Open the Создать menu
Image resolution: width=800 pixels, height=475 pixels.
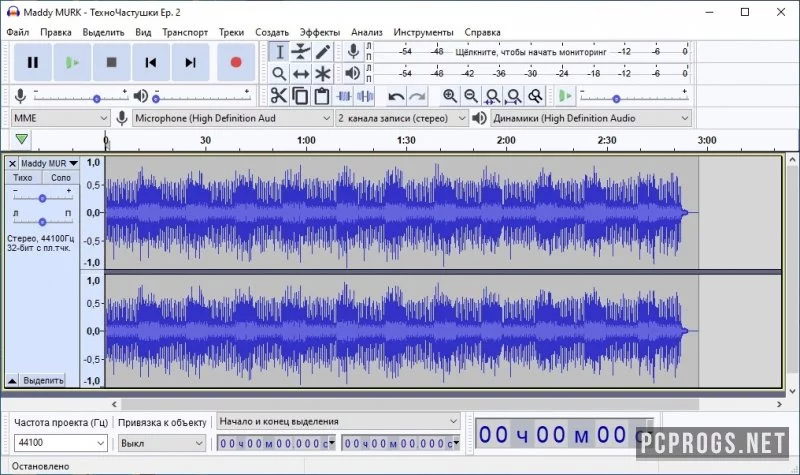tap(272, 32)
